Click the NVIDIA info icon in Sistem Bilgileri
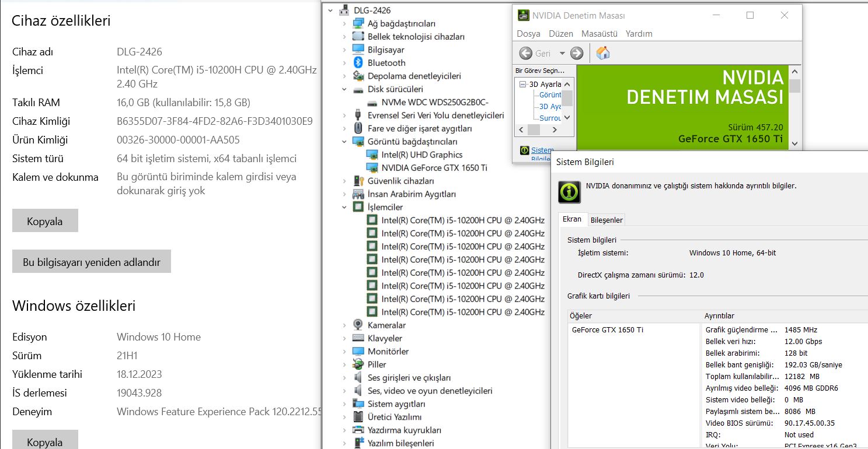Viewport: 868px width, 449px height. pos(569,192)
